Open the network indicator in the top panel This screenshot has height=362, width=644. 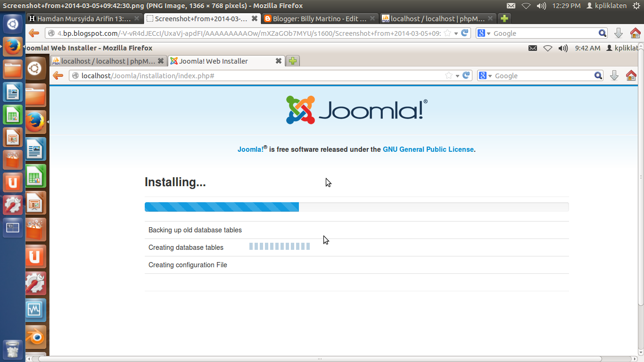526,6
